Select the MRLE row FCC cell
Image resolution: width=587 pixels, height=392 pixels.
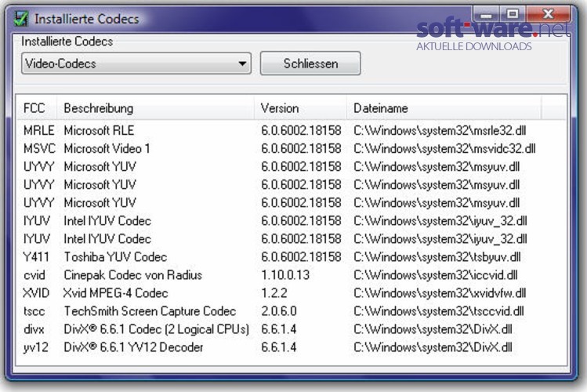(39, 130)
